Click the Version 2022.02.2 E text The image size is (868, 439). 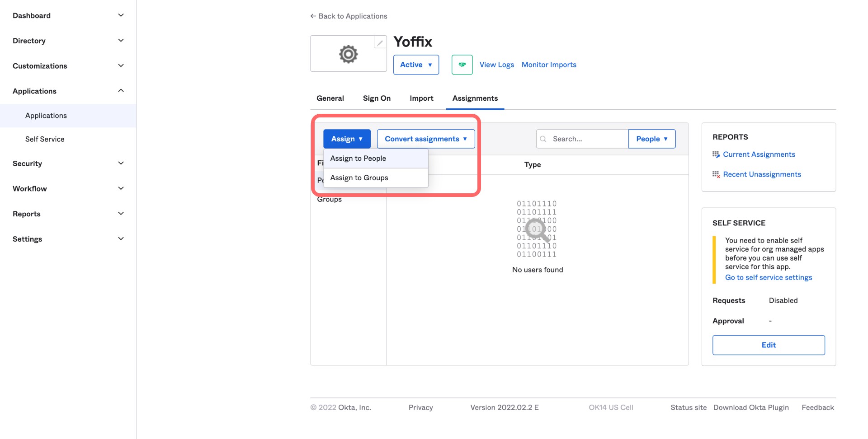(505, 407)
